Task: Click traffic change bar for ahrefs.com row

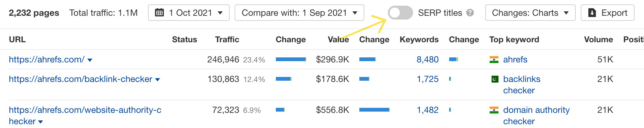Action: (291, 59)
